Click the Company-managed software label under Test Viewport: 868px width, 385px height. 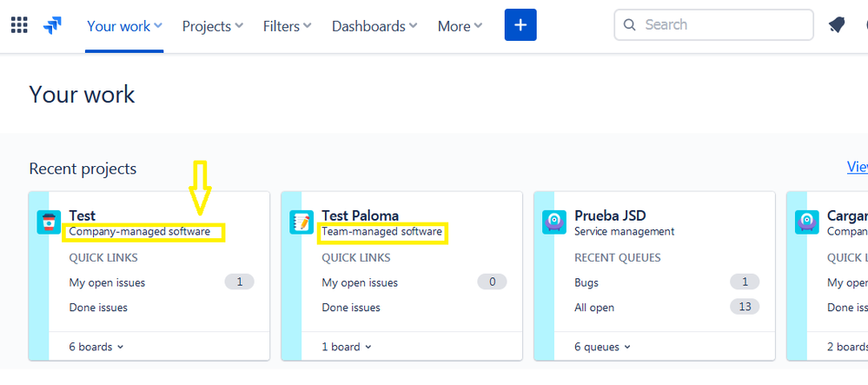pyautogui.click(x=140, y=231)
